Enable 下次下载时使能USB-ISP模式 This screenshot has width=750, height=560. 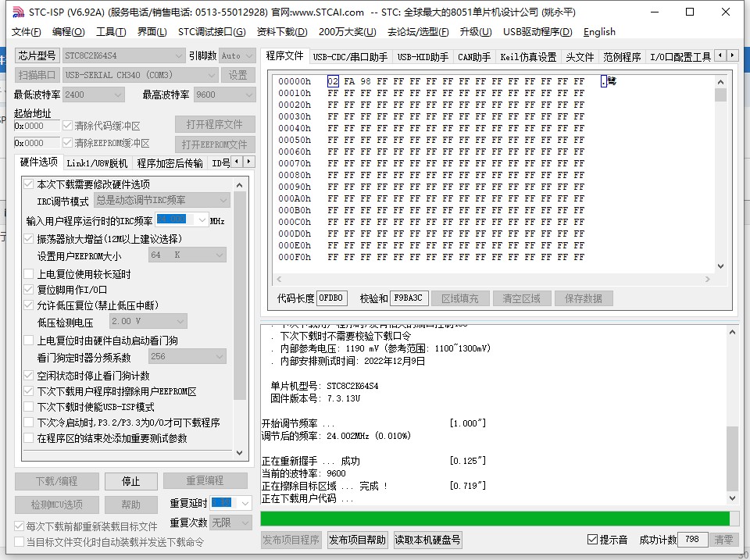tap(29, 407)
